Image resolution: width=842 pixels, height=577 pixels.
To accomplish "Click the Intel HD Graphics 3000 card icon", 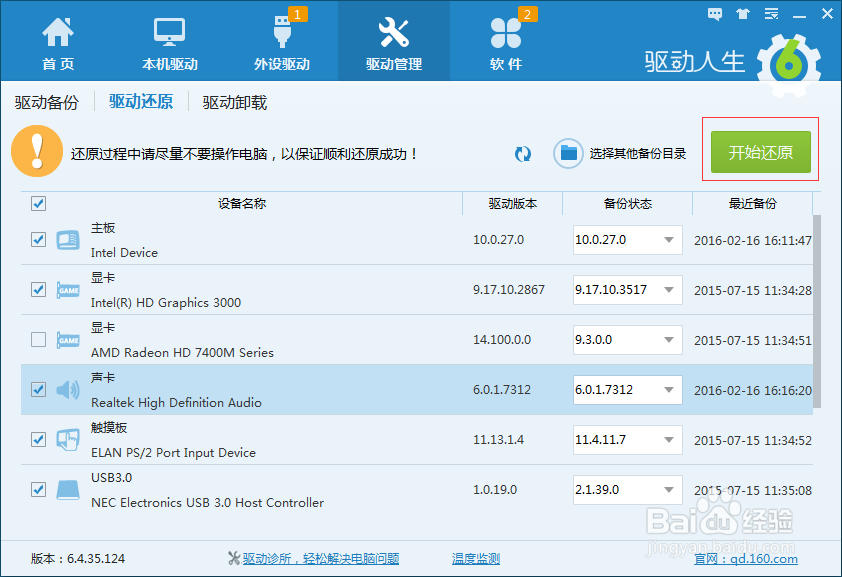I will point(68,290).
